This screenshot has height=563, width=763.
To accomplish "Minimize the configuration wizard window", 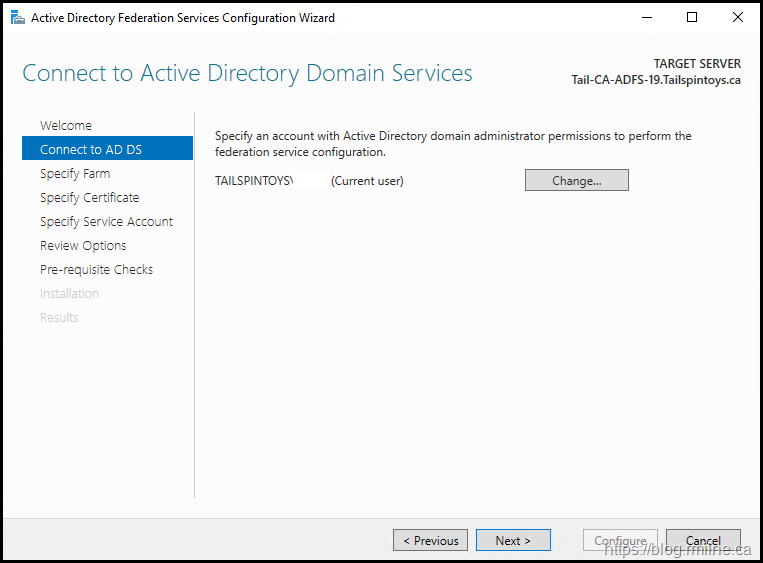I will (645, 18).
